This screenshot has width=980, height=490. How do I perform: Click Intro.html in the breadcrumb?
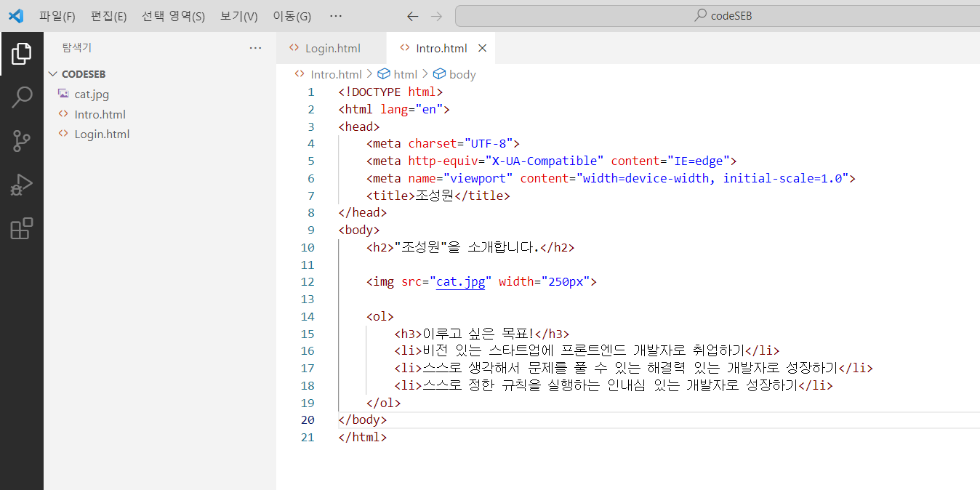(x=336, y=74)
